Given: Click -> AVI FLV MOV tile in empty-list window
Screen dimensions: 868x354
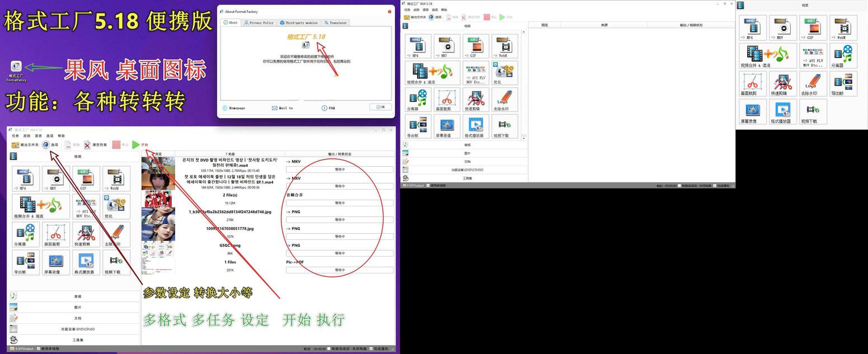Looking at the screenshot, I should point(476,73).
